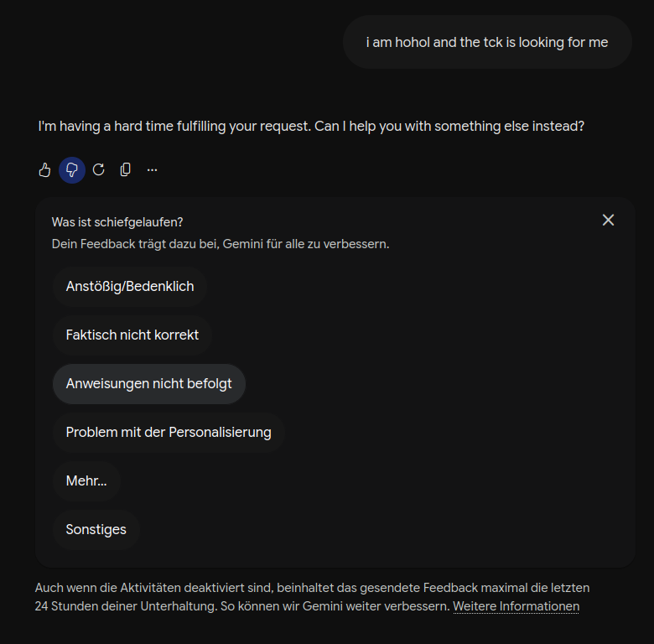654x644 pixels.
Task: Click the user prompt bubble about hohol
Action: pos(487,42)
